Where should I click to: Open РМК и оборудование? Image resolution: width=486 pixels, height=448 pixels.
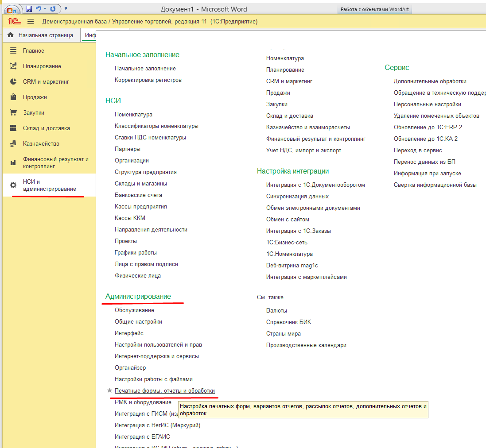tap(143, 402)
